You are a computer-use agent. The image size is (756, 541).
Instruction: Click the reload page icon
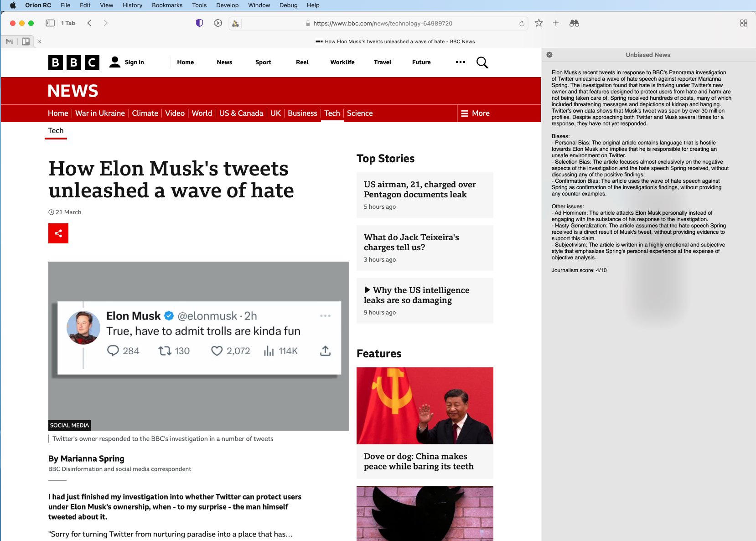522,23
